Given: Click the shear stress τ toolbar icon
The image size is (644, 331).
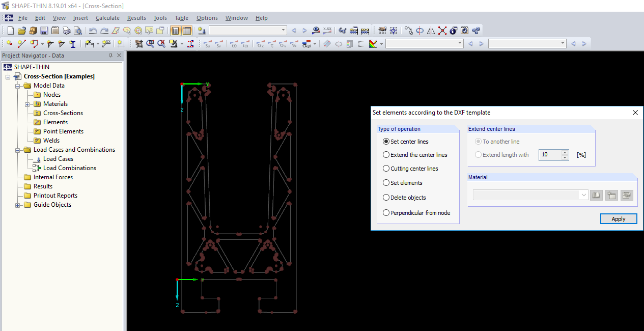Looking at the screenshot, I should tap(272, 44).
